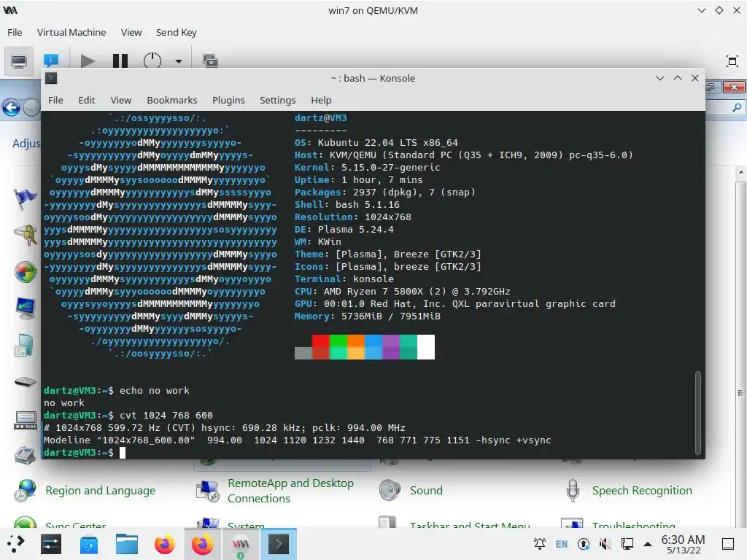This screenshot has height=560, width=747.
Task: Open the software updates tray icon
Action: pos(584,544)
